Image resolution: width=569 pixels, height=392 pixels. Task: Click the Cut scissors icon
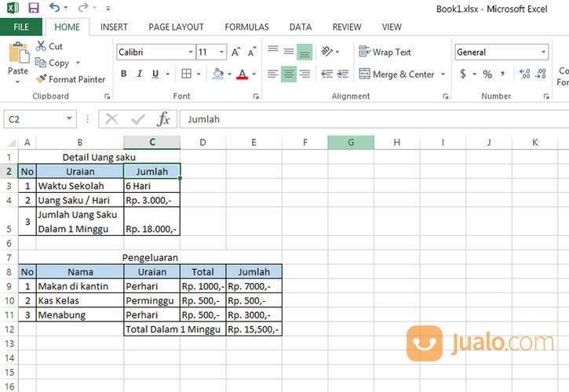pos(49,46)
